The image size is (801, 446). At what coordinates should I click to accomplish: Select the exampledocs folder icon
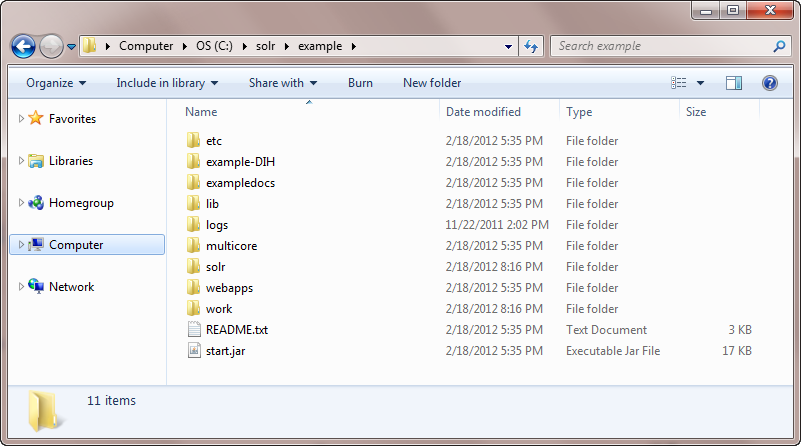point(193,182)
